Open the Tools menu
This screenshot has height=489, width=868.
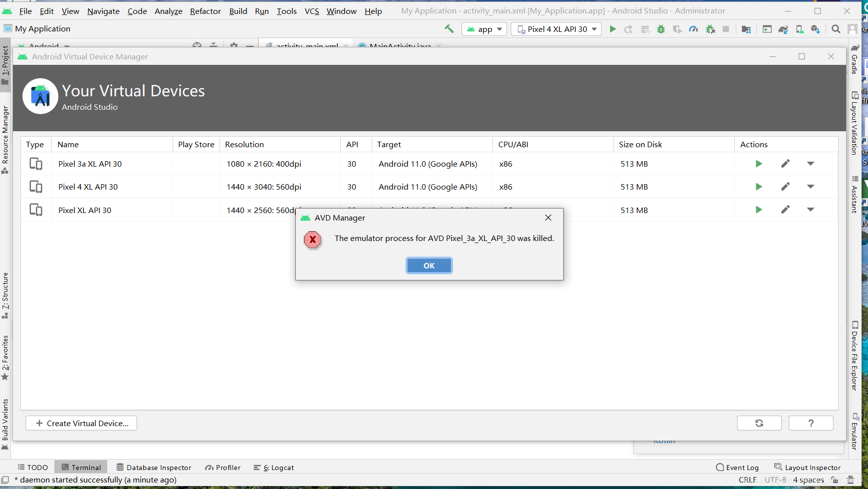click(x=287, y=11)
